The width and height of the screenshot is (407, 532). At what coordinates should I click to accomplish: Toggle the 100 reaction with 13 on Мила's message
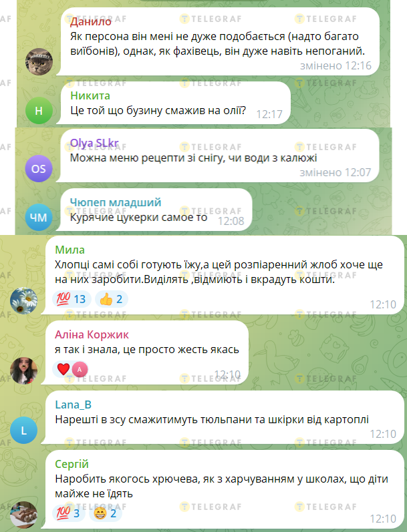pyautogui.click(x=72, y=299)
